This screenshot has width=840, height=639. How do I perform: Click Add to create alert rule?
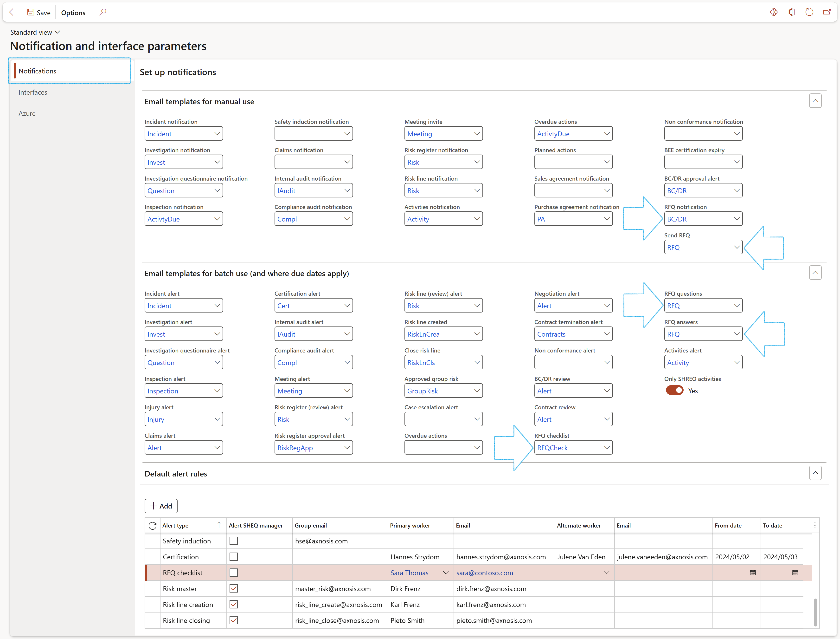coord(161,506)
